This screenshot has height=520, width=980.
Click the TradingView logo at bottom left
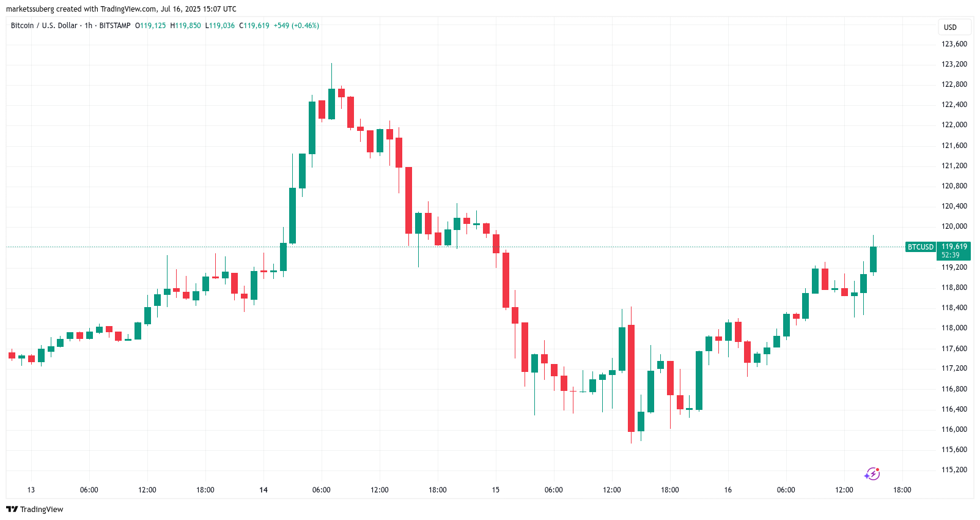35,509
